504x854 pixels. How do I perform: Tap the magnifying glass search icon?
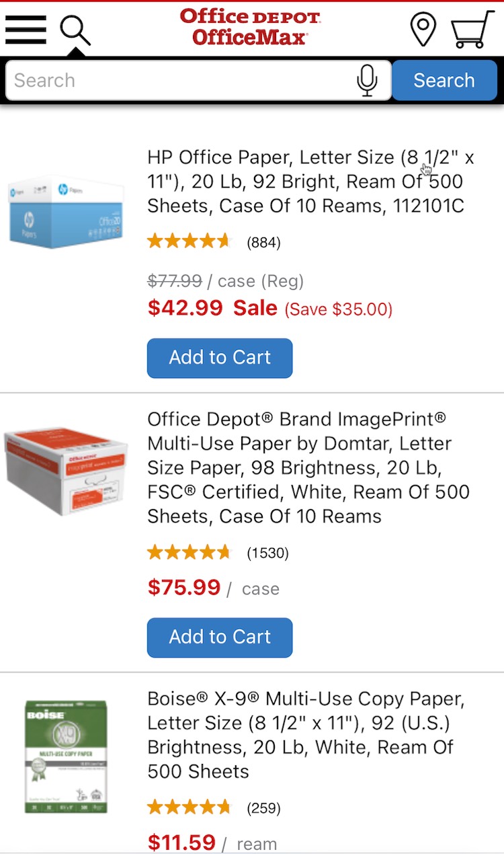coord(75,30)
